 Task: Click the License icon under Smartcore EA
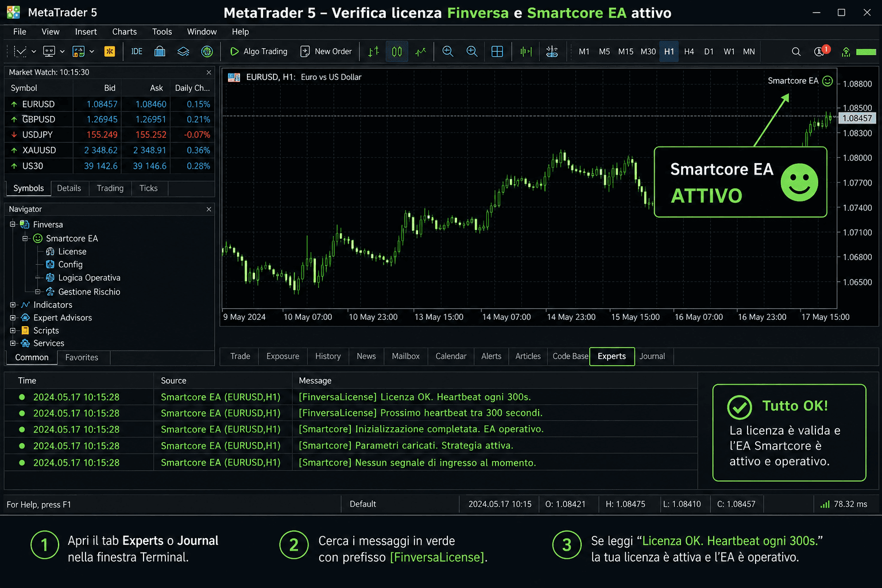click(50, 252)
